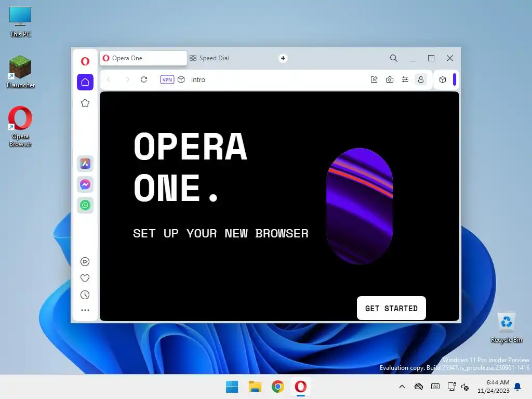Go forward to next page
Viewport: 532px width, 399px height.
click(x=128, y=79)
